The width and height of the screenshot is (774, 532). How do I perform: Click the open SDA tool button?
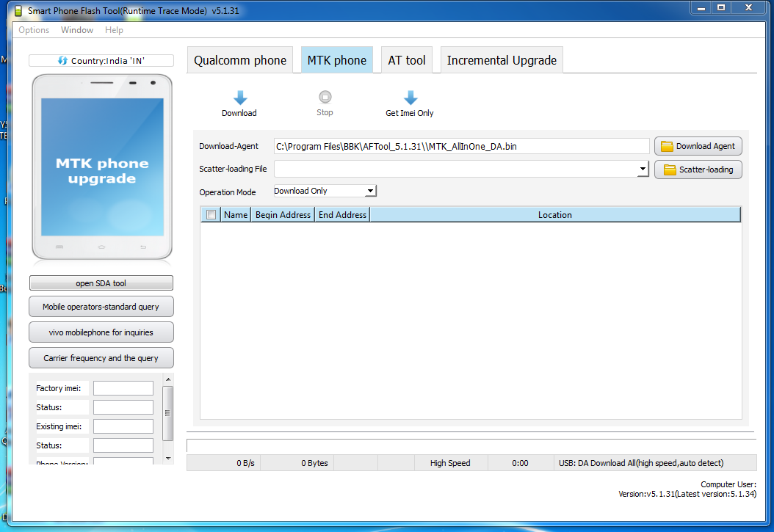[x=101, y=283]
